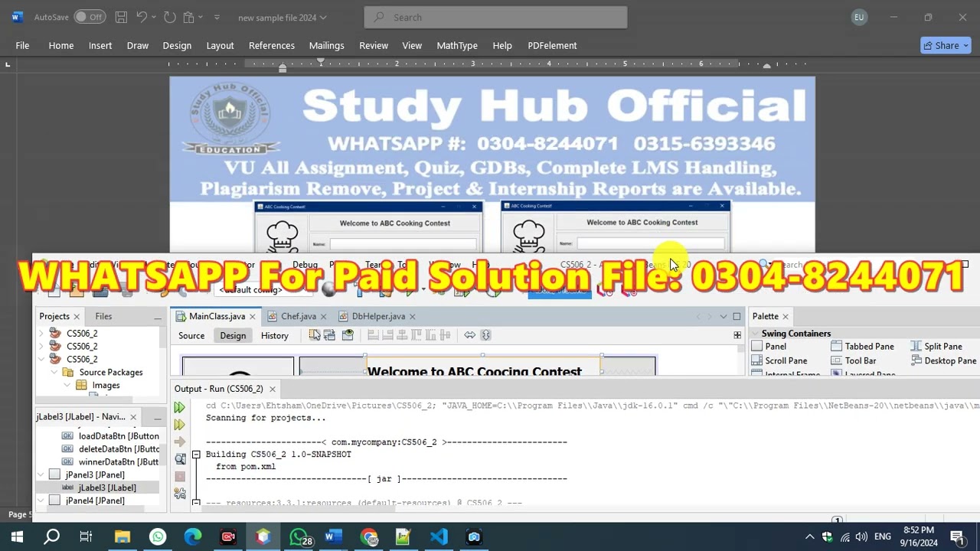The width and height of the screenshot is (980, 551).
Task: Click the Selection Mode icon in designer toolbar
Action: point(315,335)
